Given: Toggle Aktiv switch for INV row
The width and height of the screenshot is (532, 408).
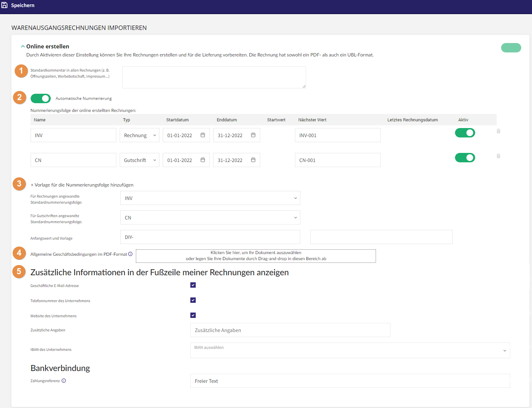Looking at the screenshot, I should (x=465, y=133).
